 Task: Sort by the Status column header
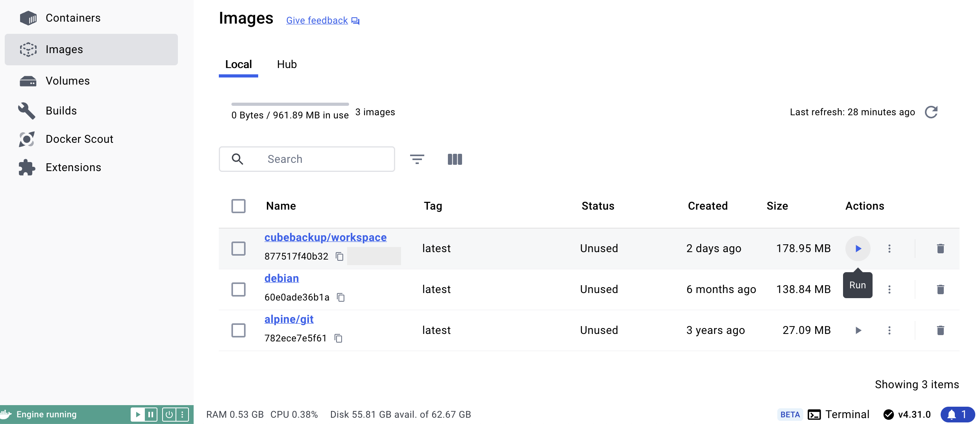click(x=598, y=206)
